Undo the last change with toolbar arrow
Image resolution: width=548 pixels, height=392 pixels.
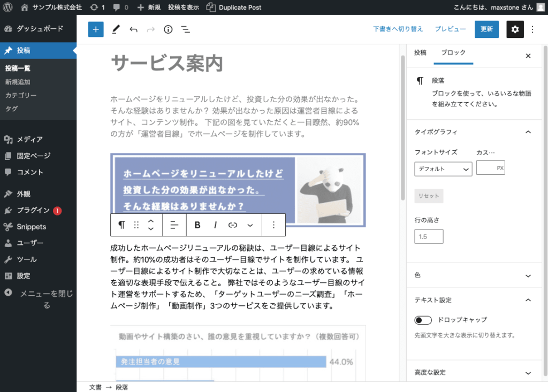[133, 29]
